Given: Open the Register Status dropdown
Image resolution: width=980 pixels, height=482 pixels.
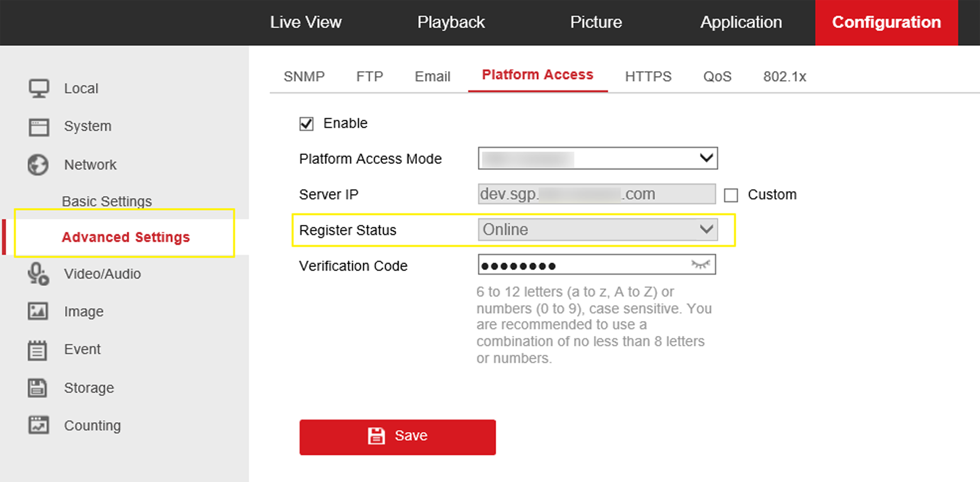Looking at the screenshot, I should coord(597,230).
